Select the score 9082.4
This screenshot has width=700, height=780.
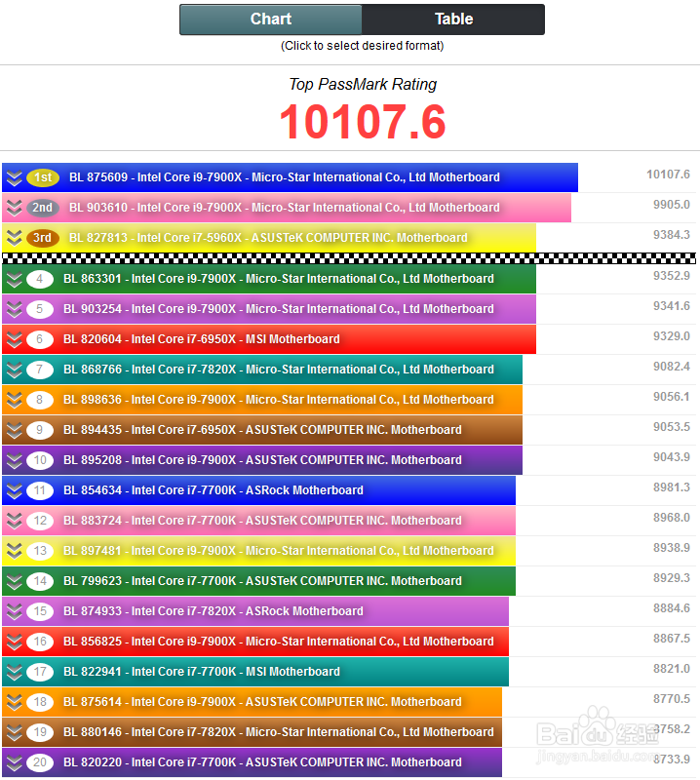pyautogui.click(x=672, y=368)
